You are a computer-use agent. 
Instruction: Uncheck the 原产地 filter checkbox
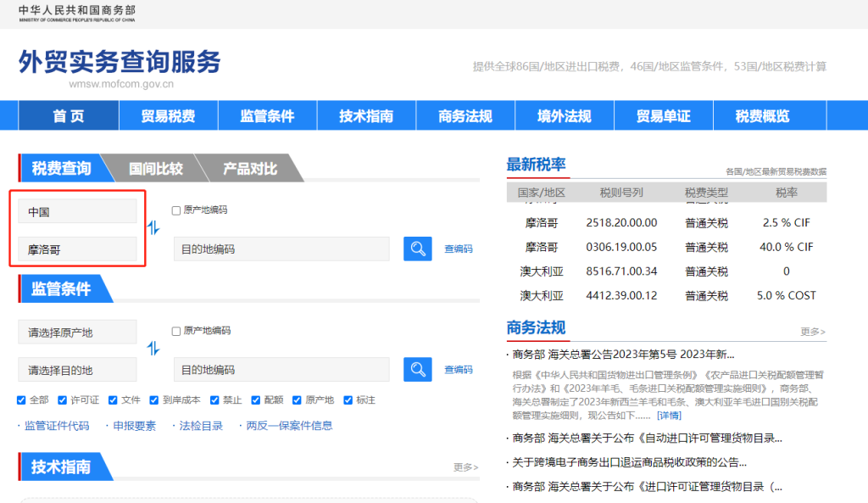[297, 400]
